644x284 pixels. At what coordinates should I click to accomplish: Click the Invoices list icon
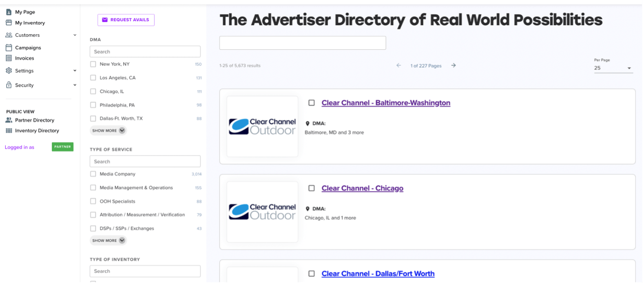pos(9,58)
